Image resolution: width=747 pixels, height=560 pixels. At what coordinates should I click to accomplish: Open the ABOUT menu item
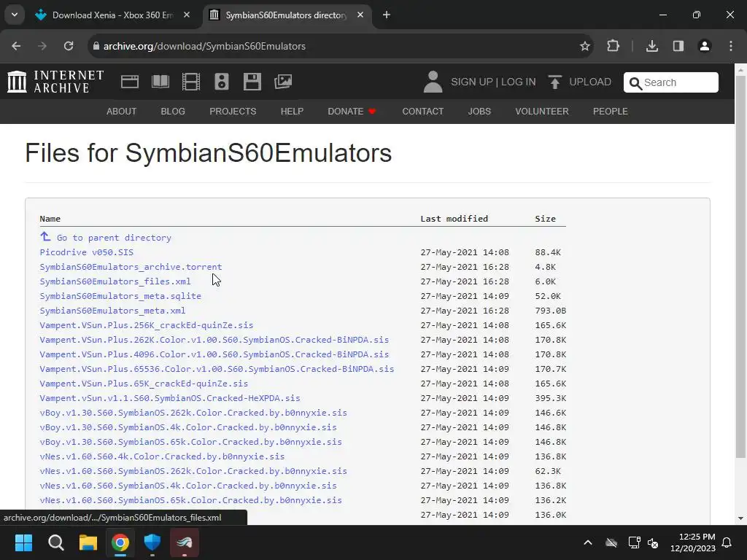coord(122,112)
